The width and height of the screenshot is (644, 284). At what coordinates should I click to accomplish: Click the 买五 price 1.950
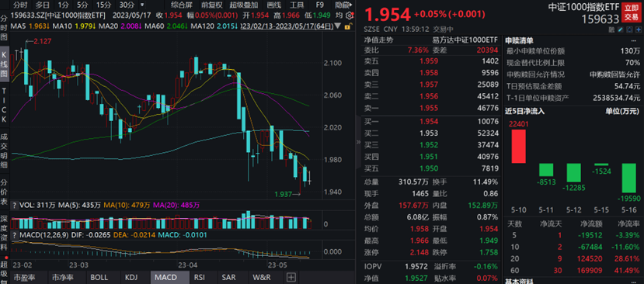click(x=429, y=168)
